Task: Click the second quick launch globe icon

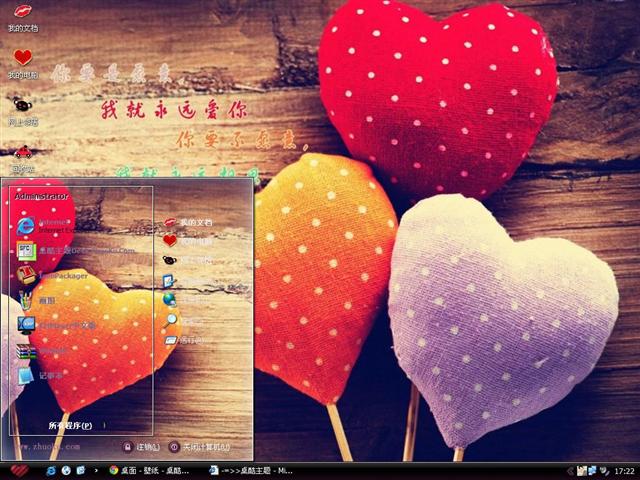Action: pos(66,471)
